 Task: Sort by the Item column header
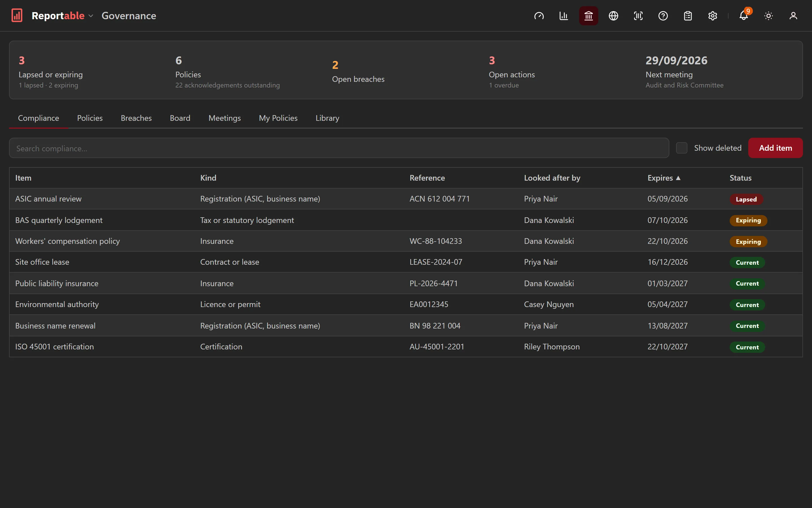coord(23,178)
